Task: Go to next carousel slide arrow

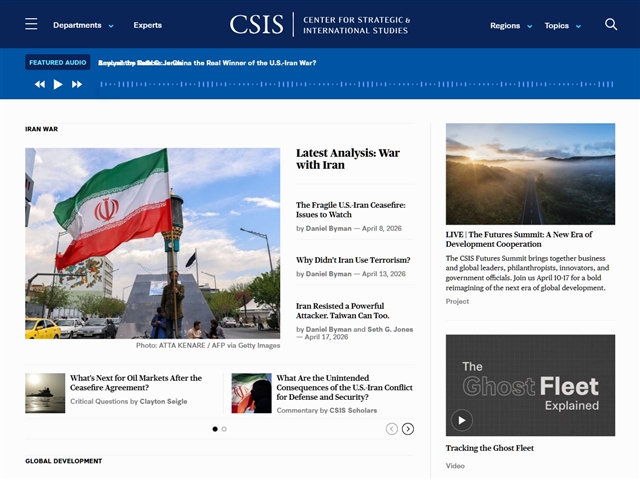Action: click(408, 429)
